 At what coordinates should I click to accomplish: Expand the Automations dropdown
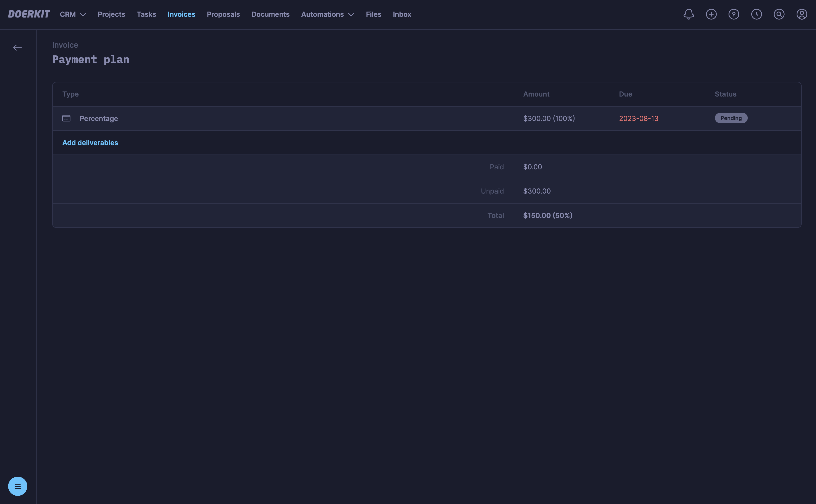[327, 14]
